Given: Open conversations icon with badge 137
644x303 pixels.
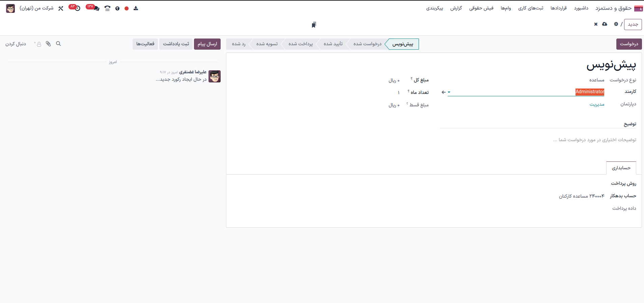Looking at the screenshot, I should (96, 8).
